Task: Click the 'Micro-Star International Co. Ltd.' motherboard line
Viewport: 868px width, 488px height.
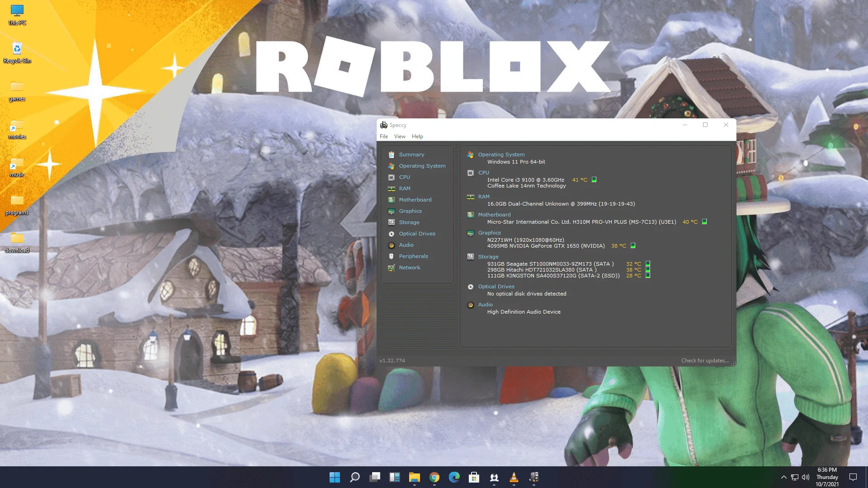Action: click(x=581, y=222)
